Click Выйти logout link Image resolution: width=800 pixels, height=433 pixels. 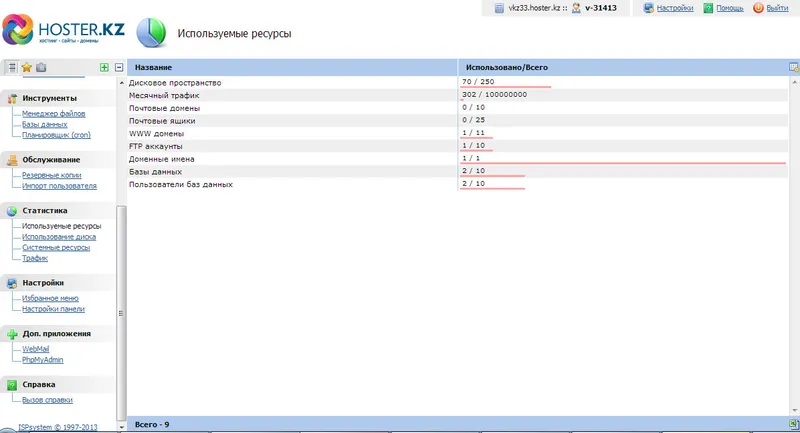(x=778, y=8)
